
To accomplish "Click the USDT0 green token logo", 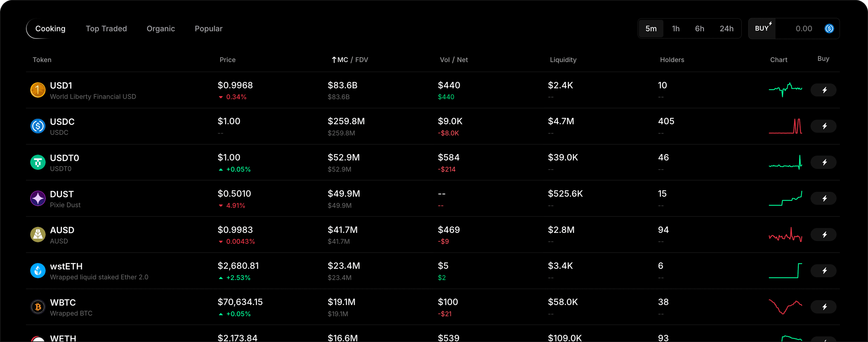I will (x=38, y=162).
